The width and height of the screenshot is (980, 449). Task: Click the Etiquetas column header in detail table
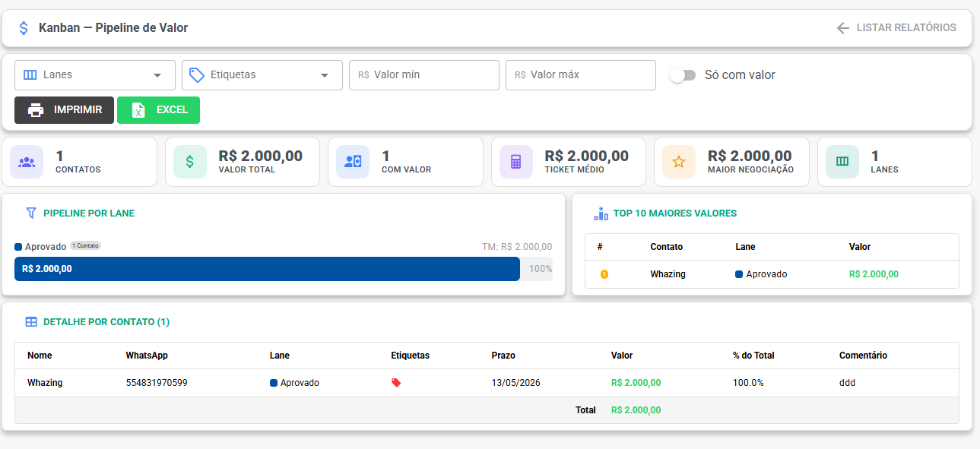tap(411, 356)
